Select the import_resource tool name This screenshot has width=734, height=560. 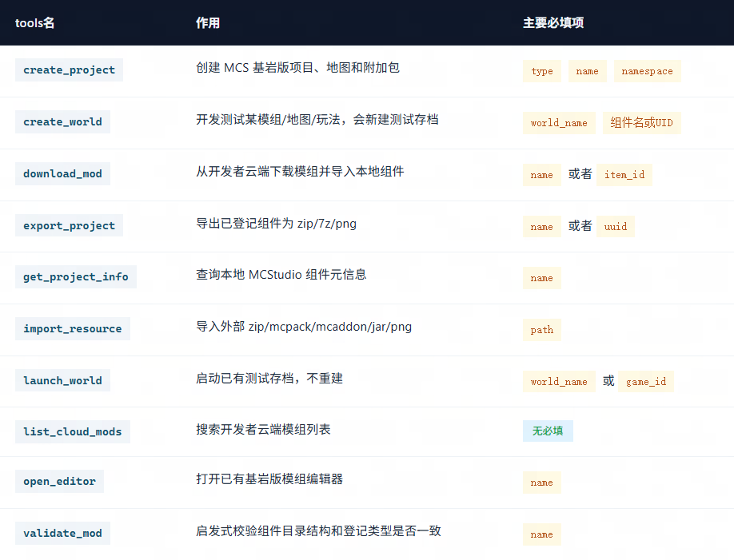point(73,328)
